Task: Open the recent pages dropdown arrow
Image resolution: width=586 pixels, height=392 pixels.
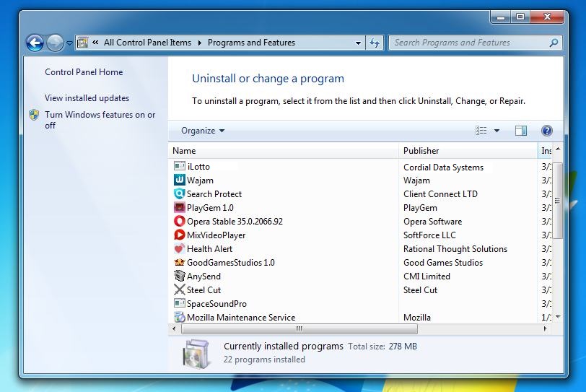Action: pos(69,43)
